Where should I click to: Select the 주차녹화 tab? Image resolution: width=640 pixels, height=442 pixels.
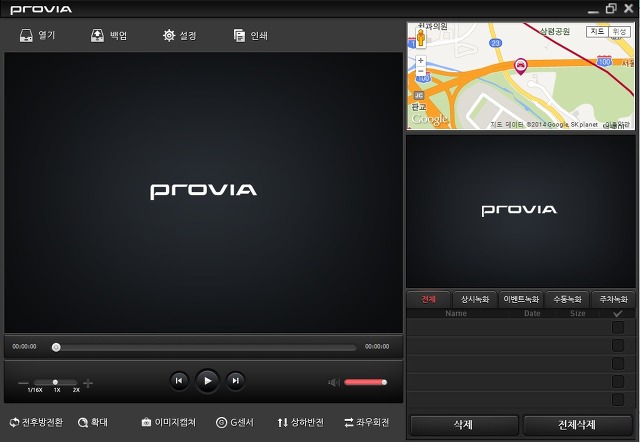[x=613, y=300]
